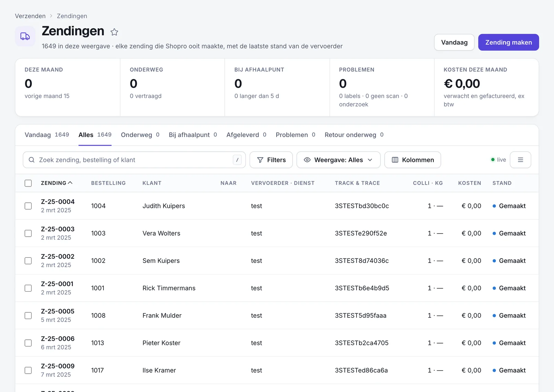Open the Problemen tab

click(295, 135)
